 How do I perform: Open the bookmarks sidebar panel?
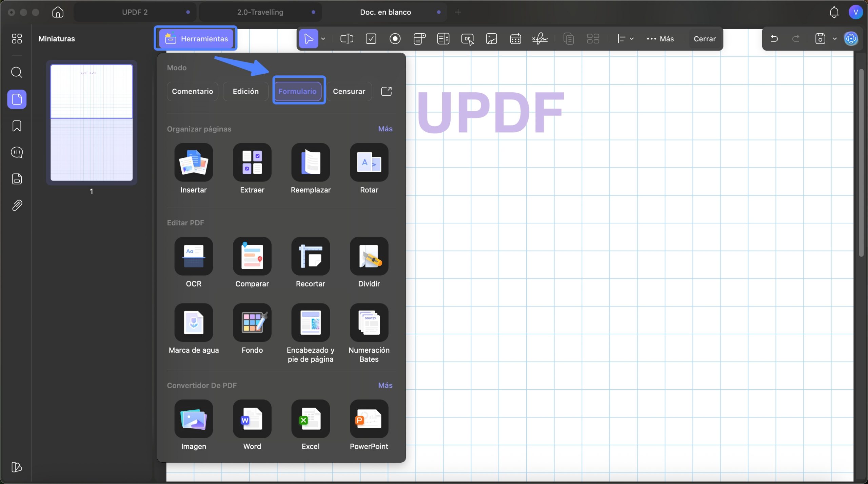click(x=17, y=126)
